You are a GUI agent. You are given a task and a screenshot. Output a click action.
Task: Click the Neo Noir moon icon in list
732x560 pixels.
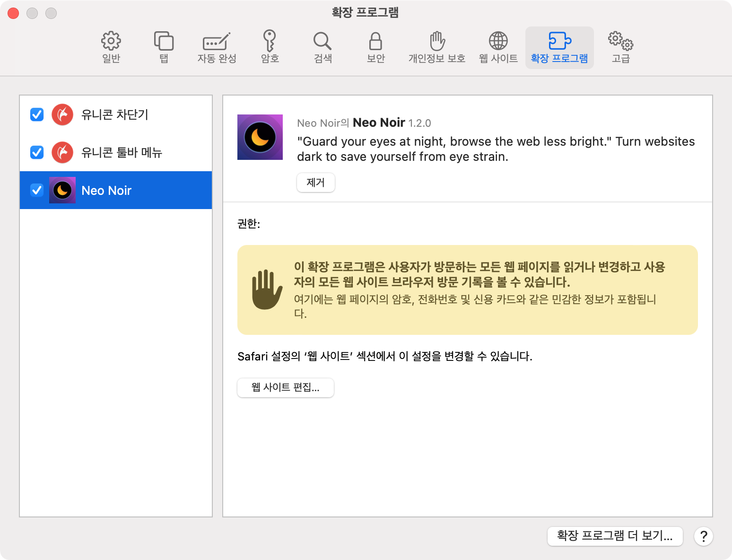[62, 190]
